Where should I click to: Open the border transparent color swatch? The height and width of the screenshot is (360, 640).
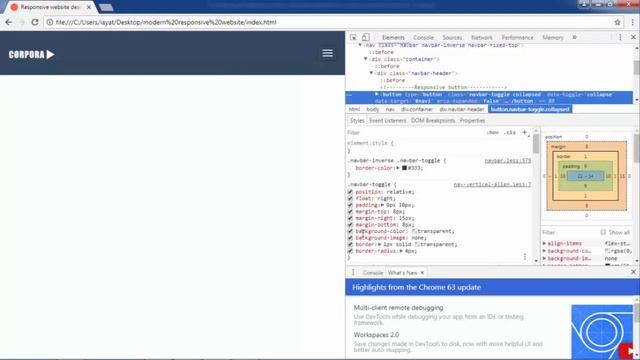tap(417, 244)
